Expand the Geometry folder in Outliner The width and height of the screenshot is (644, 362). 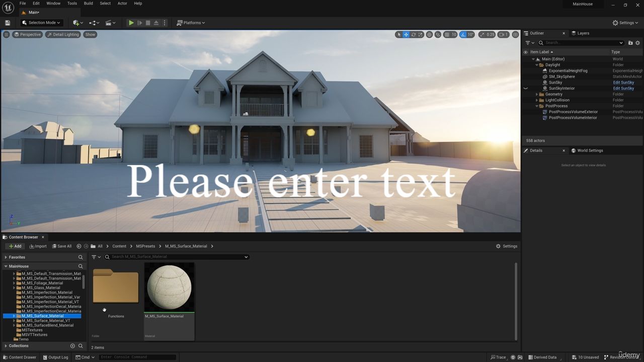(537, 95)
